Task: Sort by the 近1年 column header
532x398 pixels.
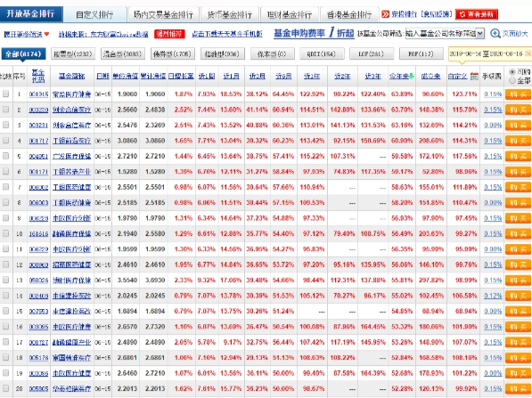Action: pos(312,77)
